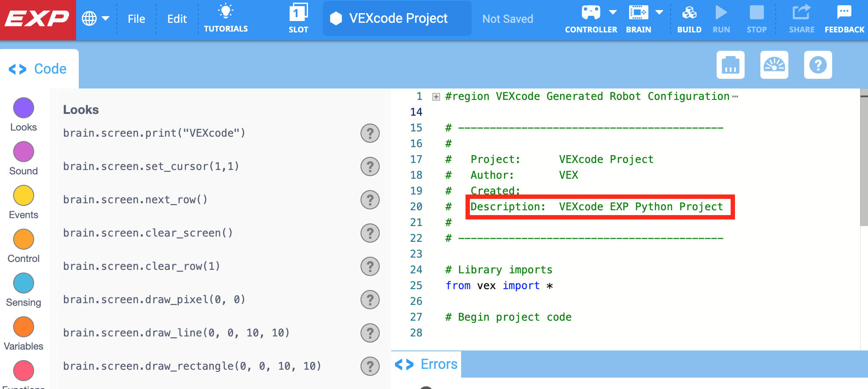Expand the Brain dropdown arrow
Viewport: 868px width, 389px height.
[660, 12]
